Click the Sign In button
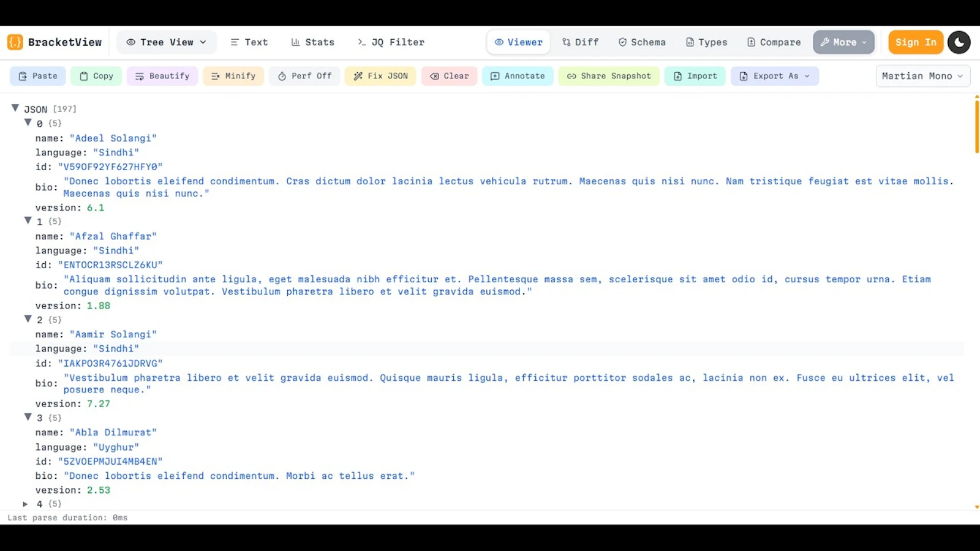Screen dimensions: 980x551 coord(916,42)
